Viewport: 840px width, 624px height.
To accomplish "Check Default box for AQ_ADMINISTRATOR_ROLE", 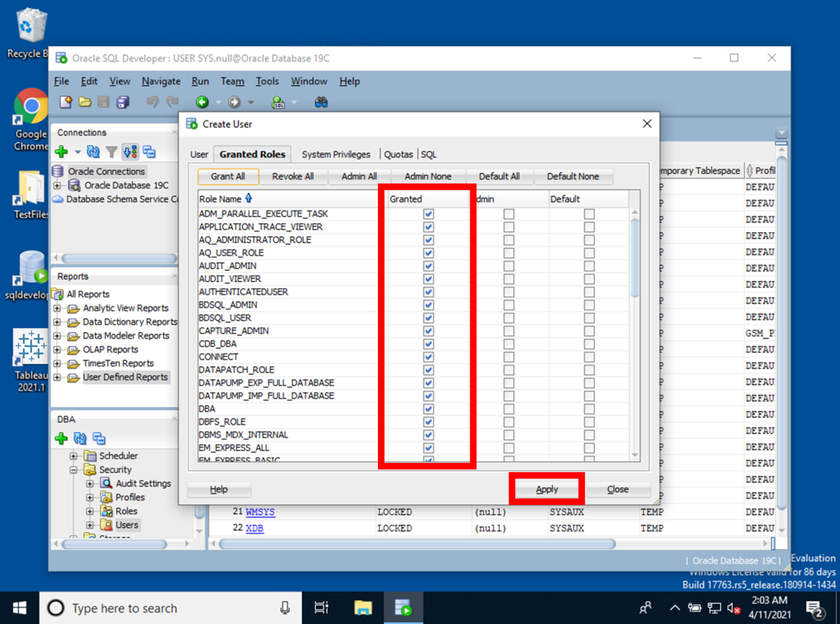I will pos(589,240).
